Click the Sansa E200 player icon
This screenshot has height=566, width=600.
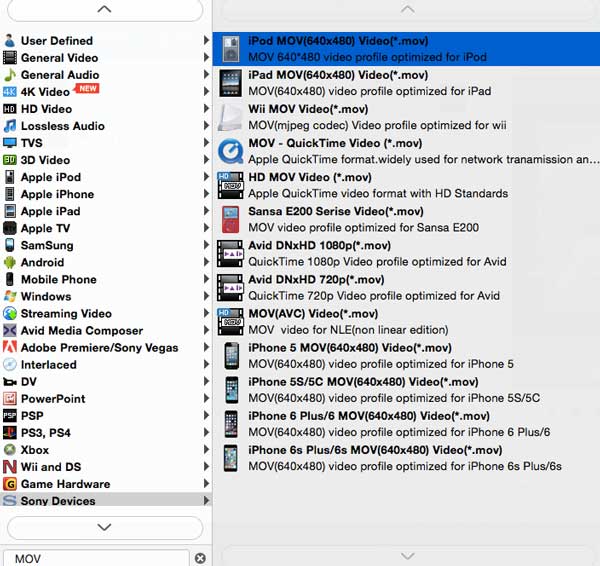coord(230,219)
